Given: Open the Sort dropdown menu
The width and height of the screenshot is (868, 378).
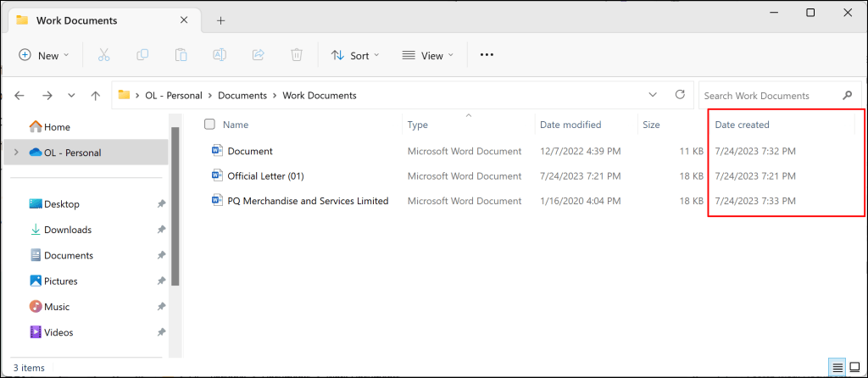Looking at the screenshot, I should point(355,55).
